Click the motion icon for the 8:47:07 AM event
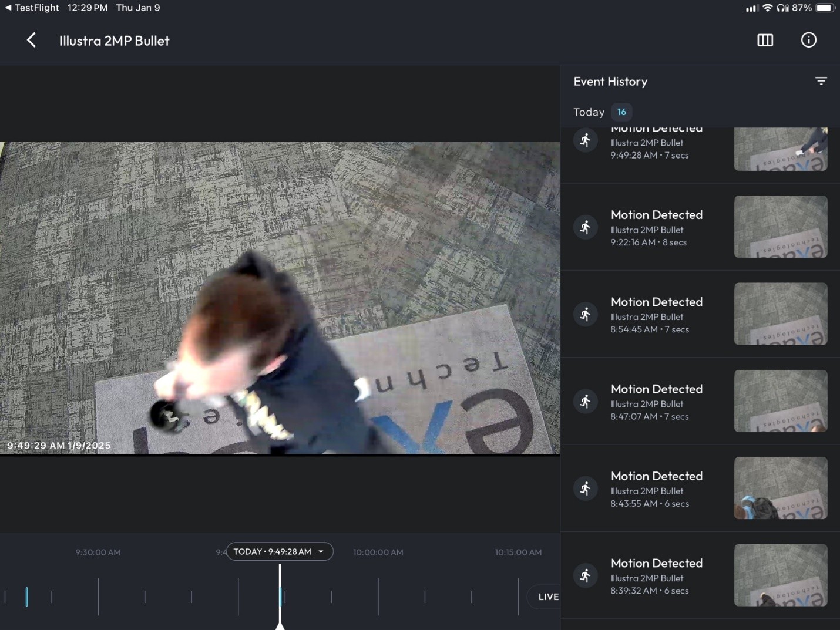The height and width of the screenshot is (630, 840). point(586,402)
